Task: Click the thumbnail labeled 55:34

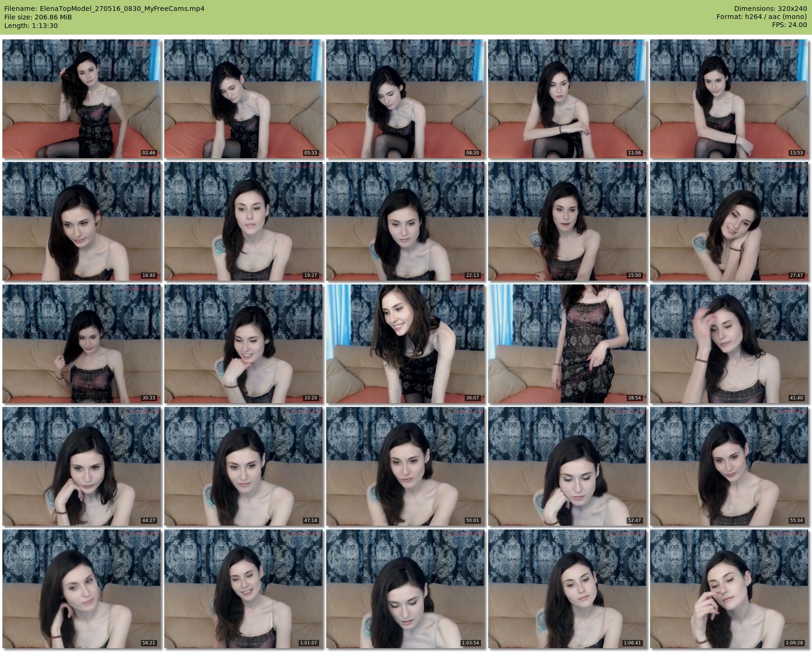Action: pyautogui.click(x=729, y=466)
